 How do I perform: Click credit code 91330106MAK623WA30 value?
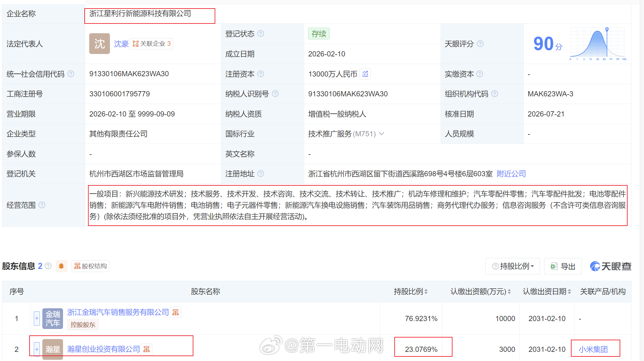[129, 74]
